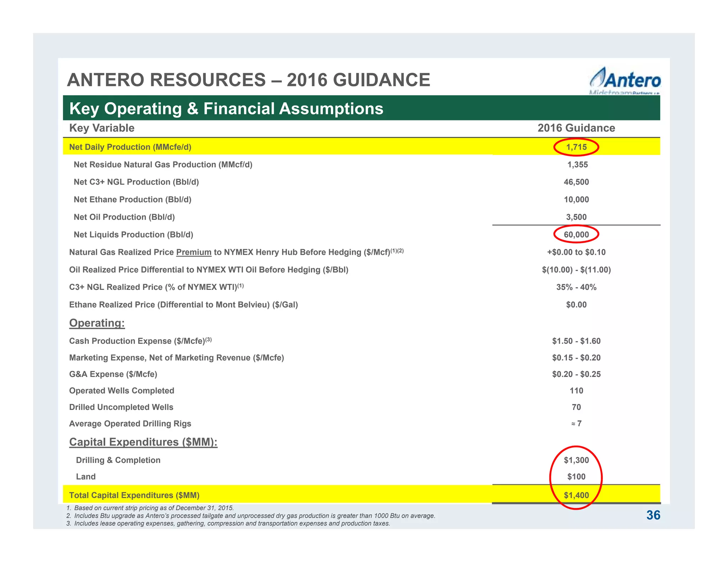Select the value +$0.00 to $0.10
This screenshot has width=728, height=562.
click(576, 252)
